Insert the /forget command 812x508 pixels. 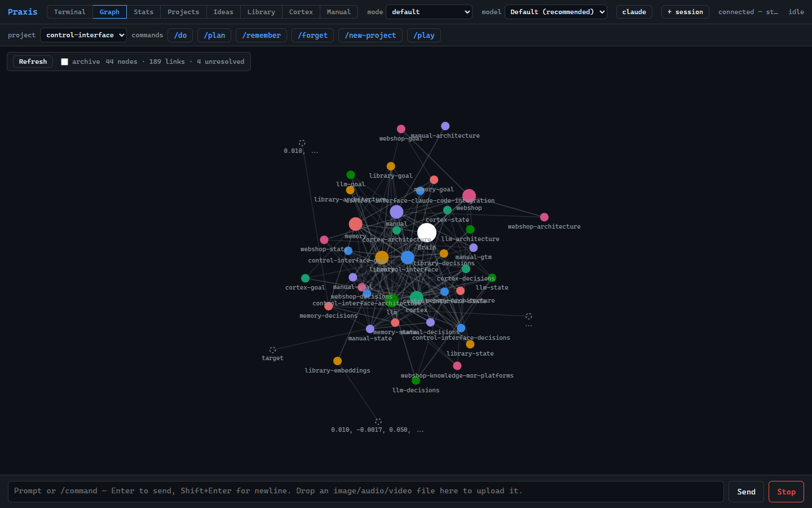pos(312,35)
